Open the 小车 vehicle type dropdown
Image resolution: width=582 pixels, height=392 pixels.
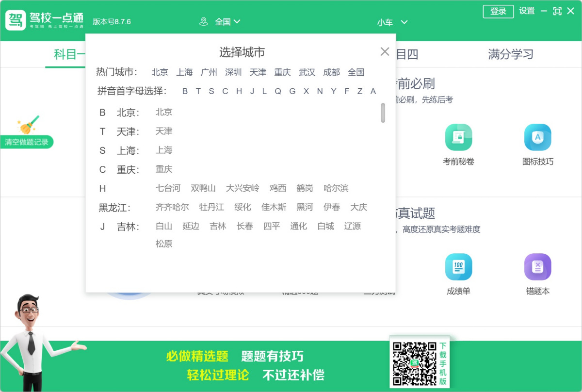click(392, 22)
